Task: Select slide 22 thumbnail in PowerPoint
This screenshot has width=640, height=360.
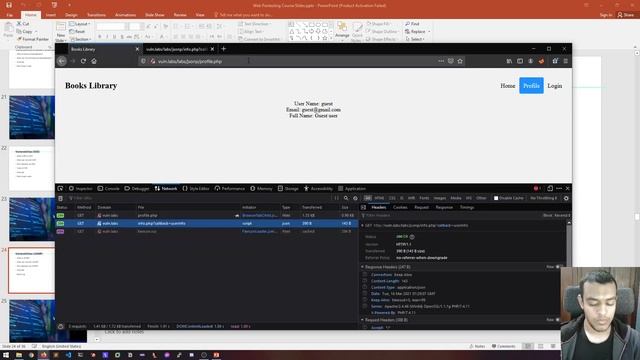Action: tap(32, 168)
